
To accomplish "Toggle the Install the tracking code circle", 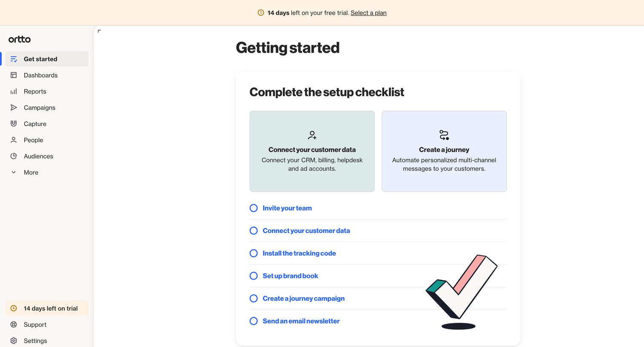I will (x=253, y=253).
